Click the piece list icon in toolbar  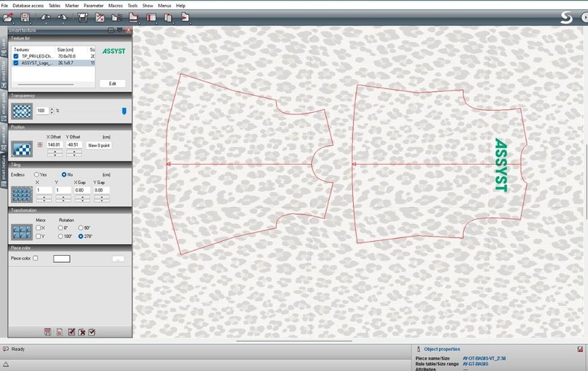pos(116,17)
